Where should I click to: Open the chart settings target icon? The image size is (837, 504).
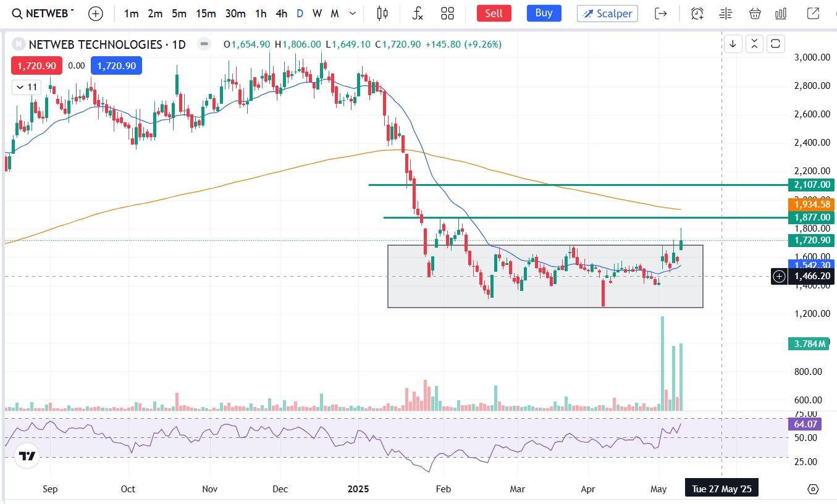click(813, 489)
